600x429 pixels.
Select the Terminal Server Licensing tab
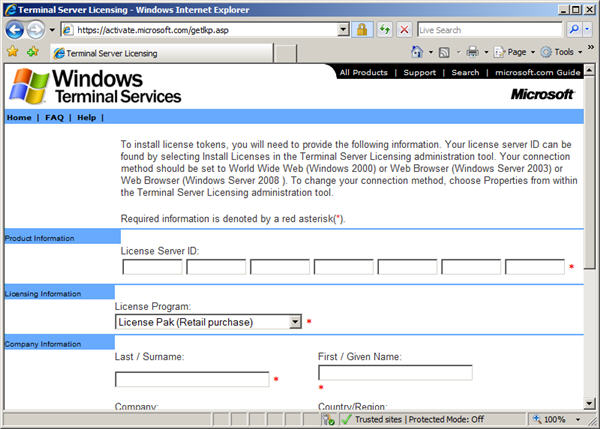pyautogui.click(x=161, y=53)
